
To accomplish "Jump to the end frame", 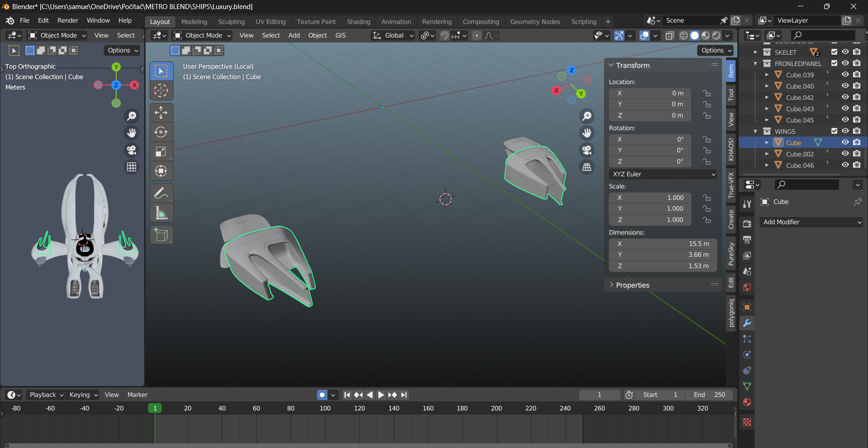I will [x=404, y=395].
